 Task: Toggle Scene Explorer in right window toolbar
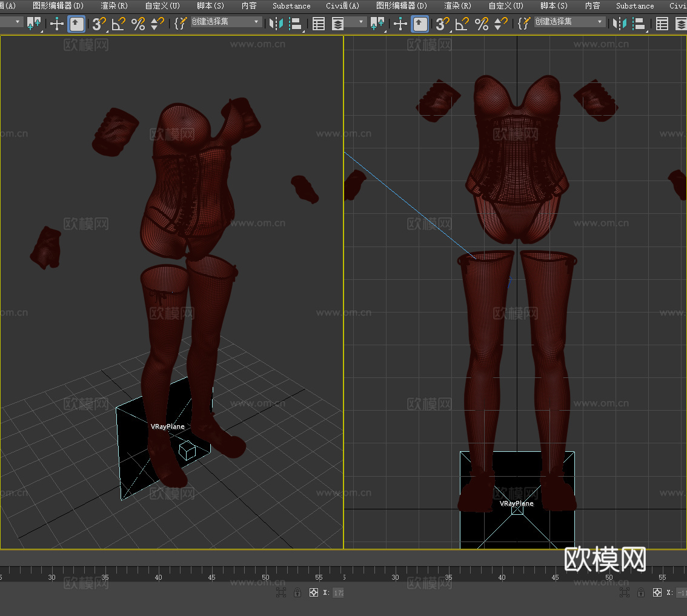click(662, 24)
